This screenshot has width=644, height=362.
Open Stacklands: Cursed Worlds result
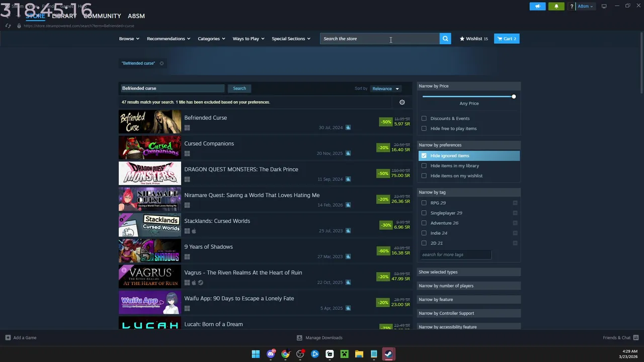265,225
